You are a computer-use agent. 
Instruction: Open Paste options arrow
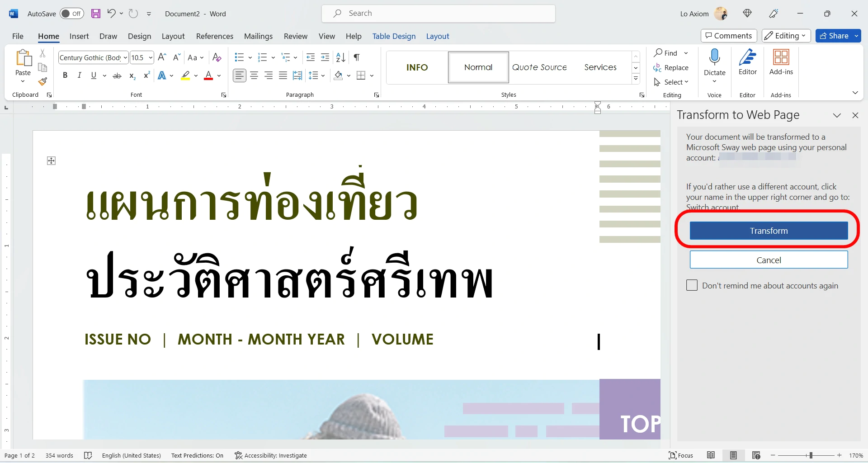pyautogui.click(x=23, y=81)
